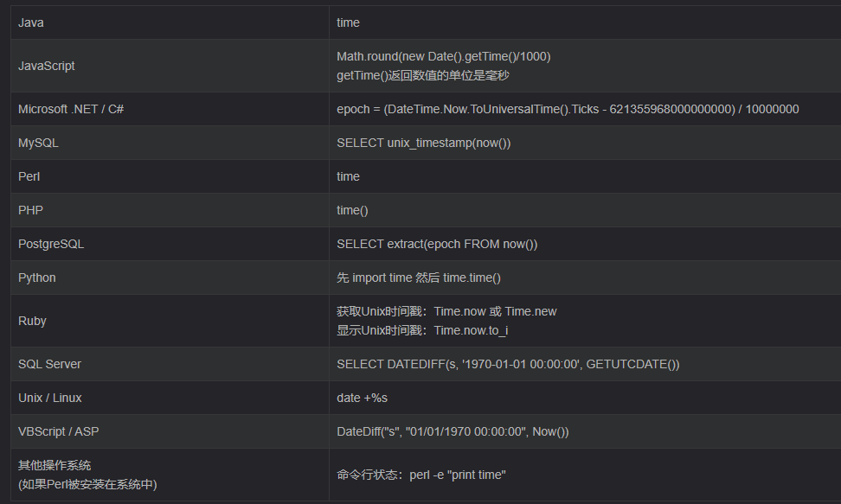841x504 pixels.
Task: Click the MySQL row label
Action: pos(38,143)
